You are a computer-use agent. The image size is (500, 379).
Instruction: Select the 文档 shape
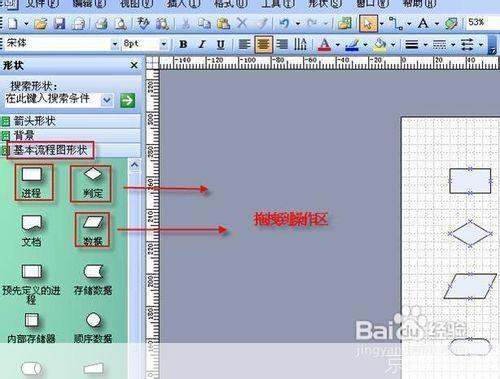point(32,231)
